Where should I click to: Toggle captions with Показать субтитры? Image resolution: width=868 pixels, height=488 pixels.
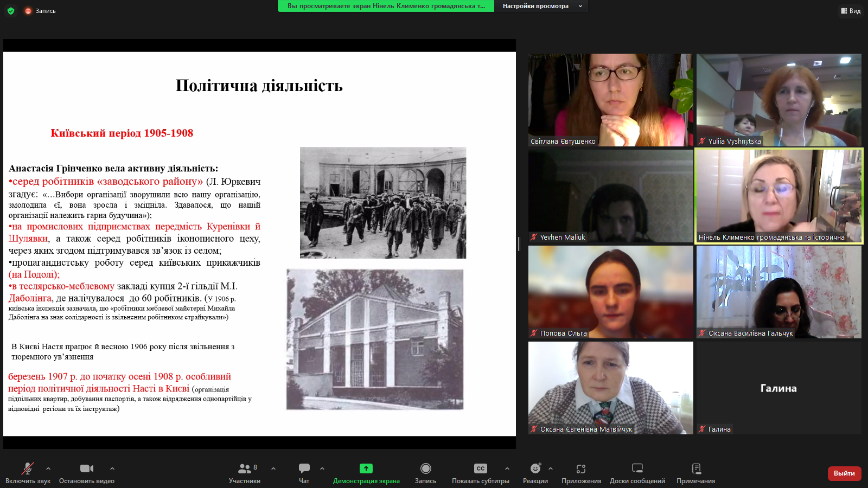click(x=481, y=468)
